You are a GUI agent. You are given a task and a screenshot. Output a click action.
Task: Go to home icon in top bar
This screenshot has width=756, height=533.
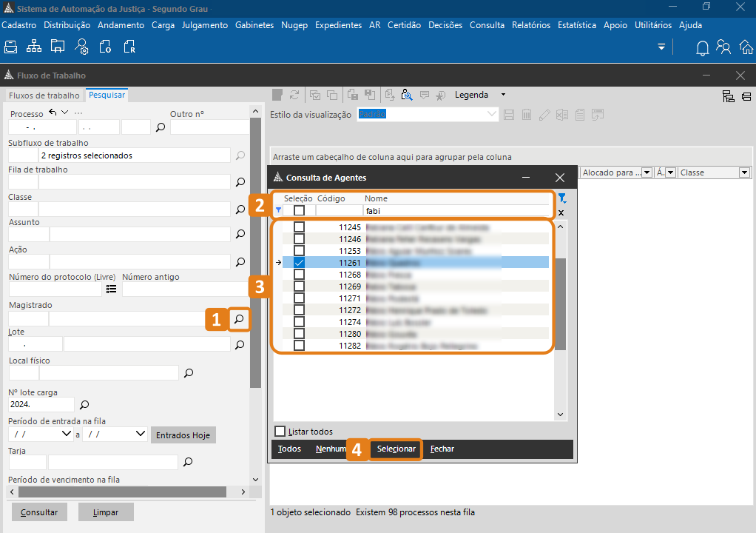pyautogui.click(x=746, y=47)
